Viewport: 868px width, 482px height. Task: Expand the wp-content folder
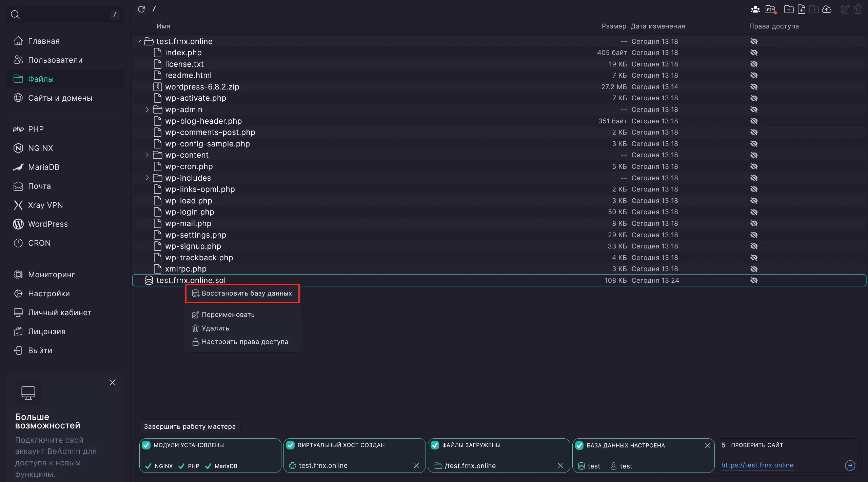[147, 155]
